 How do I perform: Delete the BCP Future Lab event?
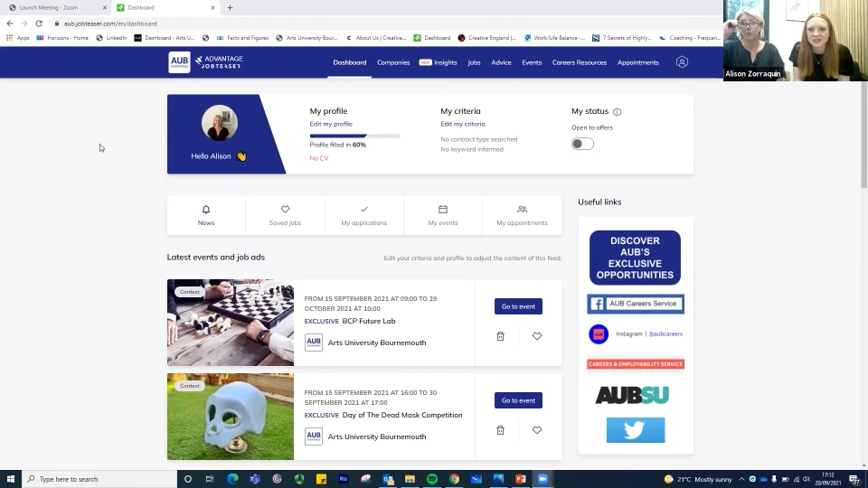point(500,336)
